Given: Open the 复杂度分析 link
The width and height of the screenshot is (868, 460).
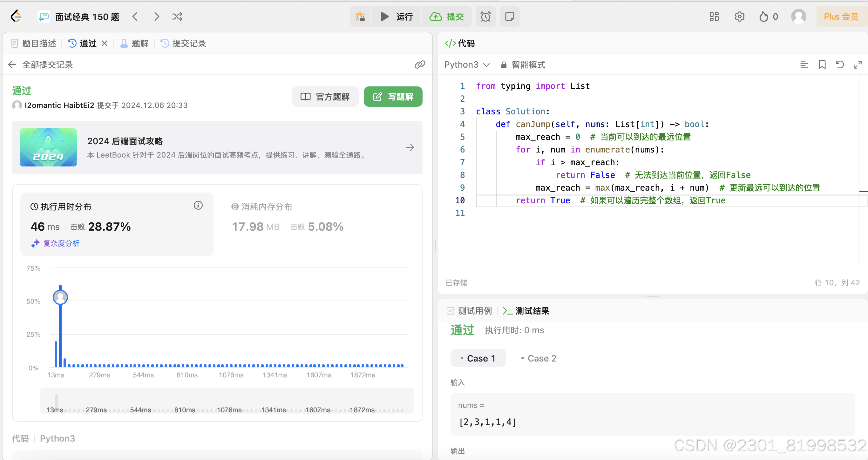Looking at the screenshot, I should point(56,243).
